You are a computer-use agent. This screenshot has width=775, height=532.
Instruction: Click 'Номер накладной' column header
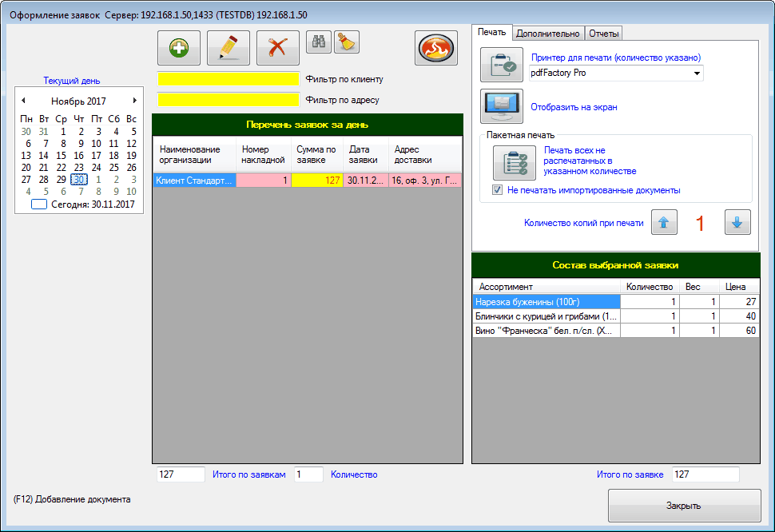pyautogui.click(x=264, y=155)
